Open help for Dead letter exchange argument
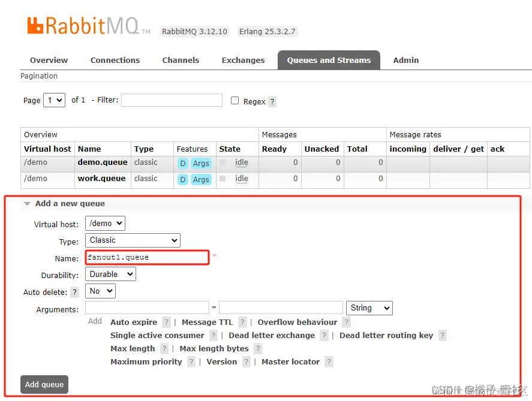 pos(323,336)
